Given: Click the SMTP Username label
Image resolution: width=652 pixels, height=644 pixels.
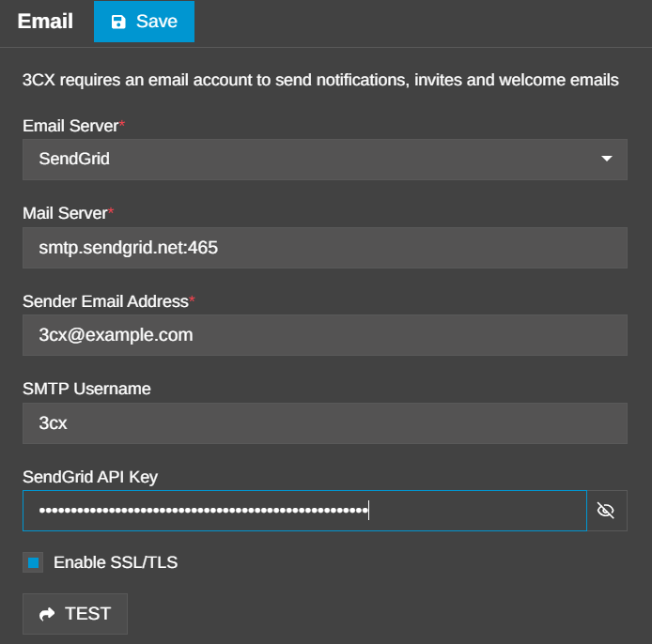Looking at the screenshot, I should 86,389.
